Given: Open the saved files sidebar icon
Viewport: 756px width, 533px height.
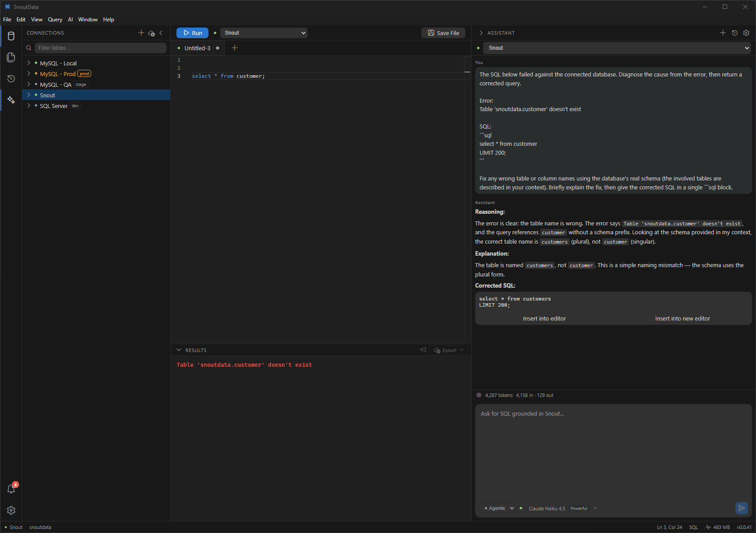Looking at the screenshot, I should tap(11, 57).
